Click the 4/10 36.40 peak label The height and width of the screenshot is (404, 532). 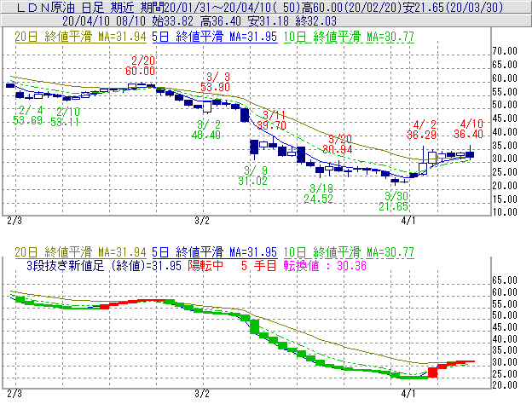click(469, 129)
